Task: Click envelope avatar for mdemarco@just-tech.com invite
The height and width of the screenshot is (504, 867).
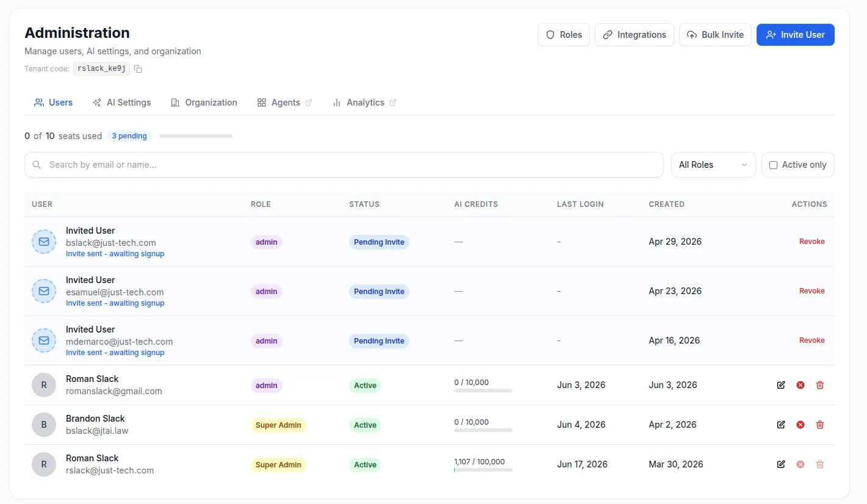Action: 44,340
